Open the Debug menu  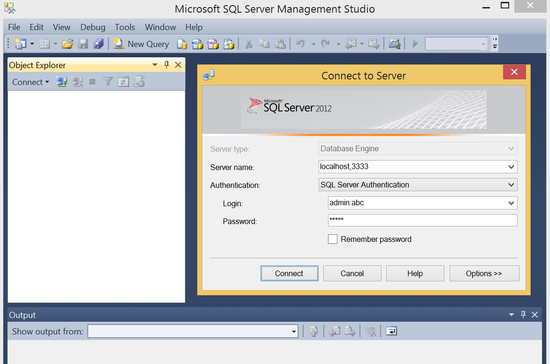coord(93,27)
